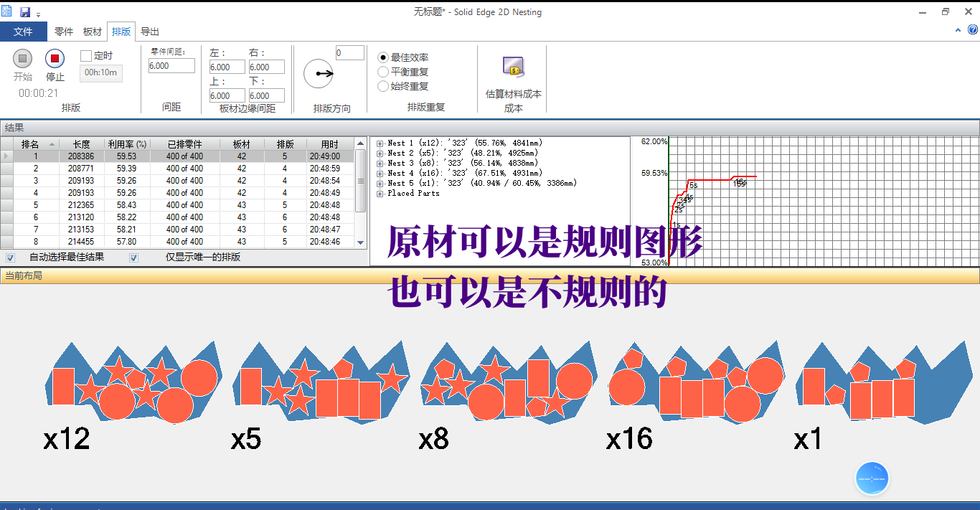Viewport: 980px width, 510px height.
Task: Click the 00h:10m timer field
Action: point(100,73)
